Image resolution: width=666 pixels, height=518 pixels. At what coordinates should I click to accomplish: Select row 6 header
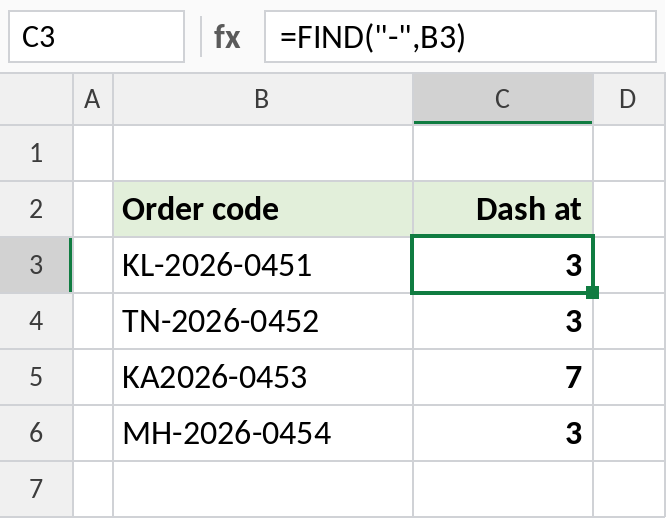pos(37,434)
